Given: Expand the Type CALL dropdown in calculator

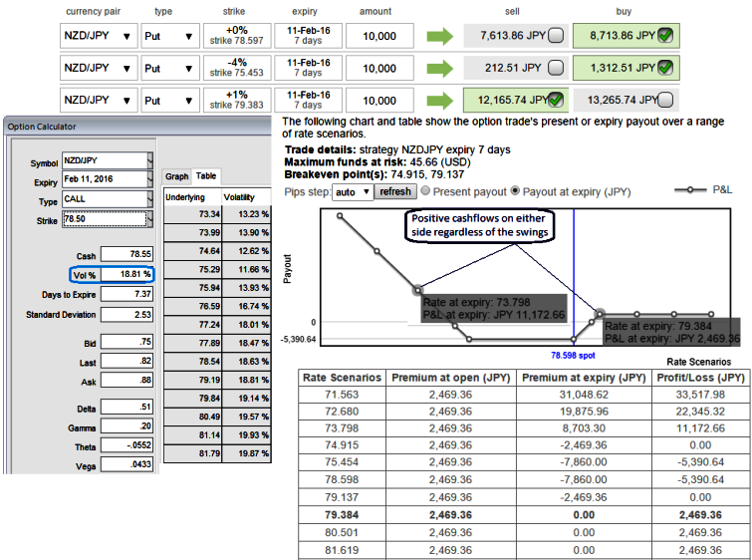Looking at the screenshot, I should pyautogui.click(x=107, y=202).
